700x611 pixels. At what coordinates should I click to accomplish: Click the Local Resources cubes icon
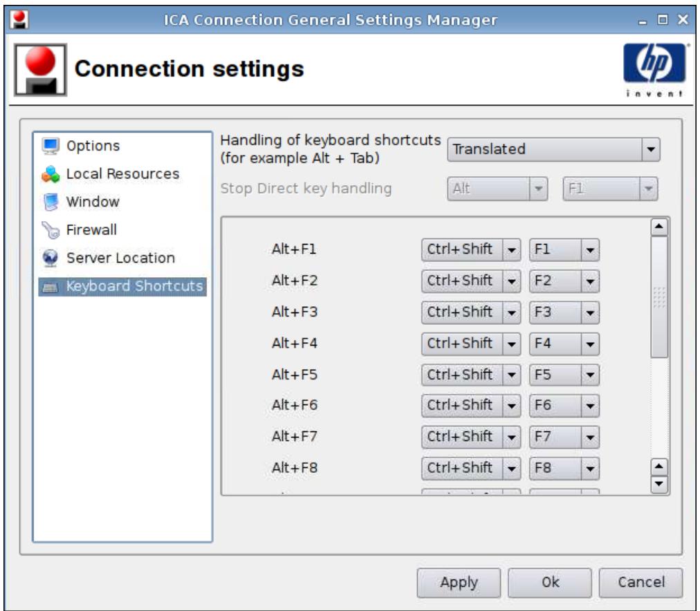pos(50,174)
